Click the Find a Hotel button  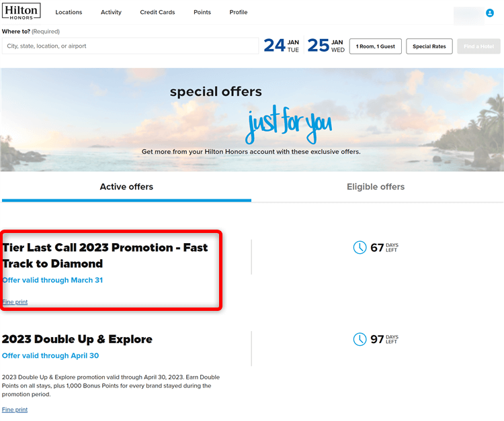pos(478,46)
